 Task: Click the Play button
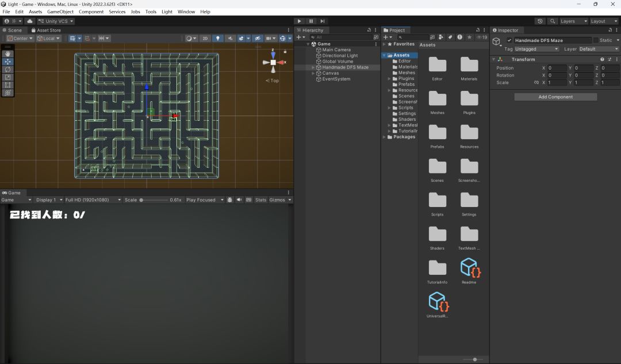(300, 21)
